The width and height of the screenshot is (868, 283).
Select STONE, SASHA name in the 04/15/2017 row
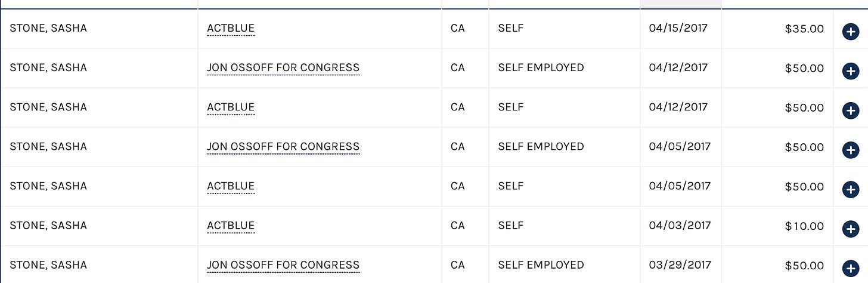(x=48, y=28)
